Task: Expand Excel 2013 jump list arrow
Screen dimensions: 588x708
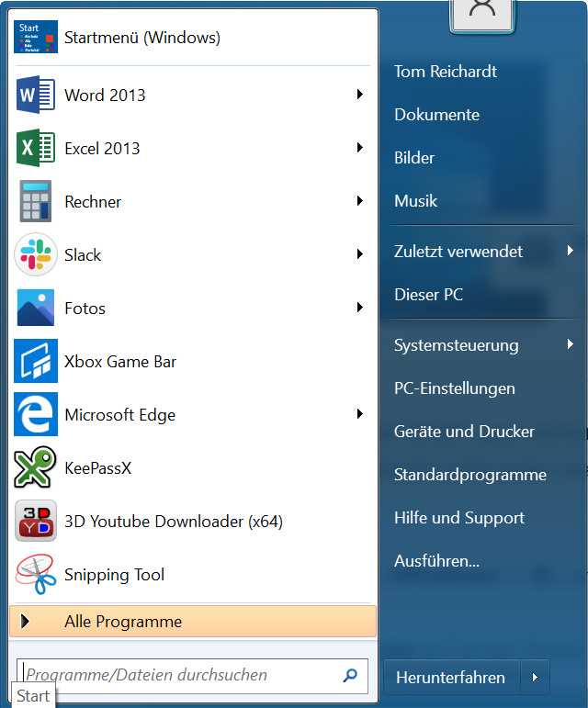Action: 360,148
